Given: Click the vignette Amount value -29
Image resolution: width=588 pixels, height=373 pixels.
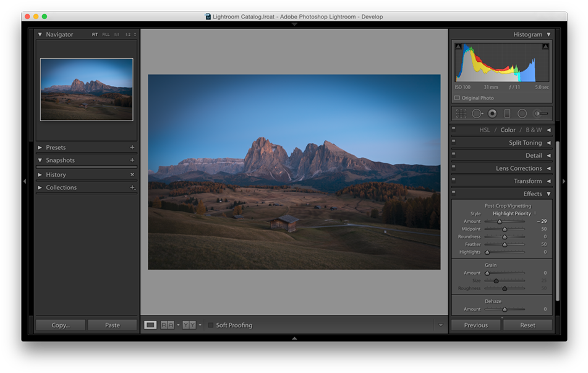Looking at the screenshot, I should tap(542, 221).
